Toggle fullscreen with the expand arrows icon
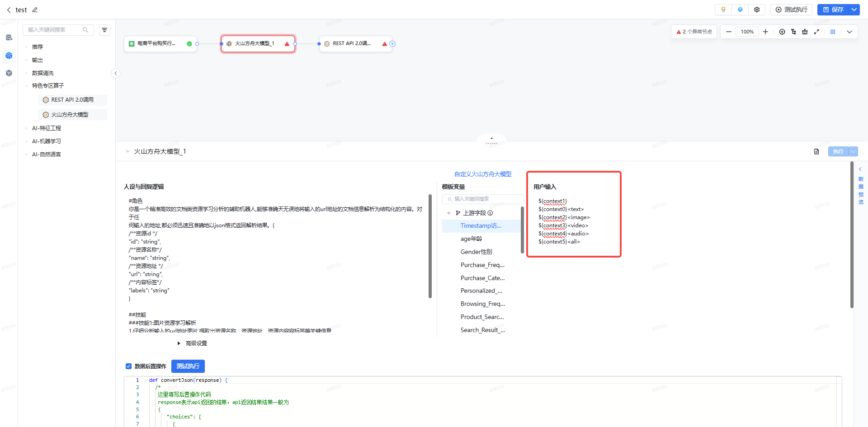868x427 pixels. pos(816,32)
